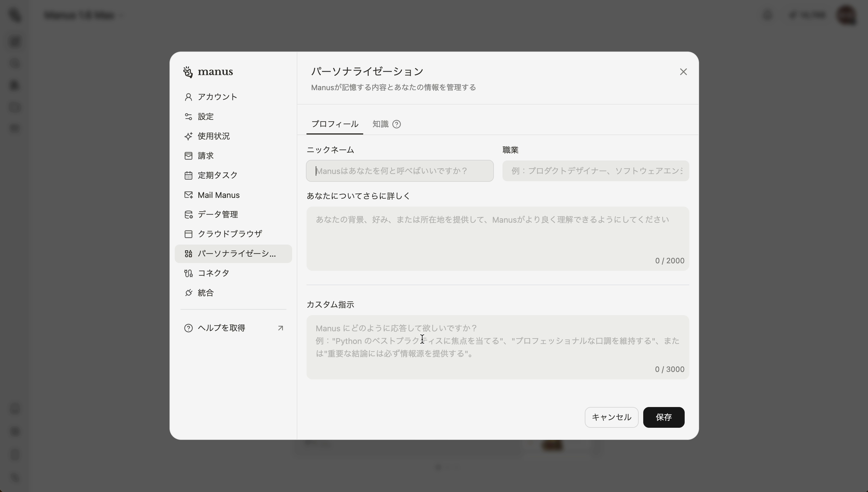Switch to the 知識 tab
The width and height of the screenshot is (868, 492).
(380, 124)
